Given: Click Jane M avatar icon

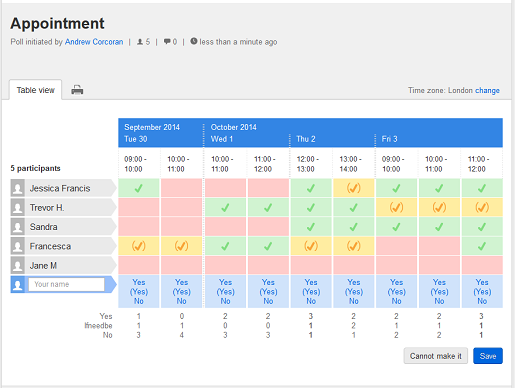Looking at the screenshot, I should pyautogui.click(x=17, y=266).
